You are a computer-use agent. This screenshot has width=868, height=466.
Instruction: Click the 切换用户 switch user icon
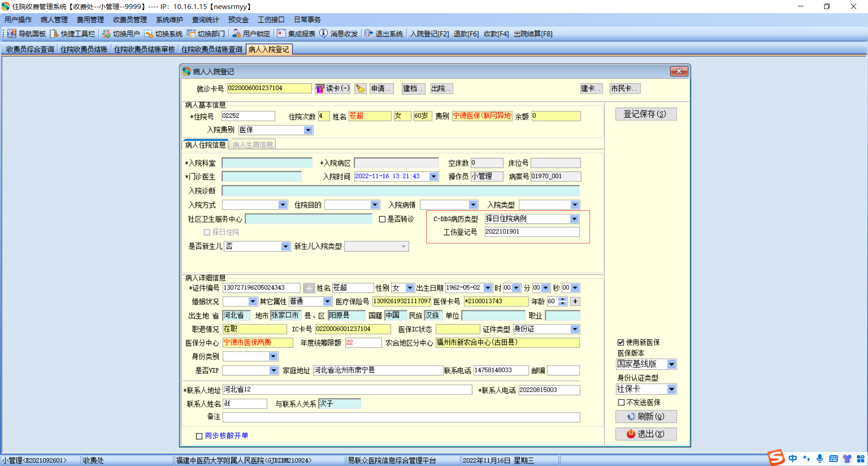pos(106,34)
